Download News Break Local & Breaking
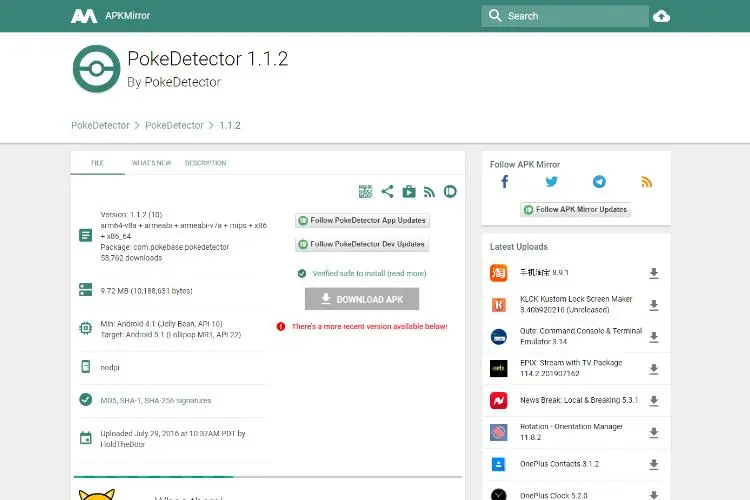Viewport: 750px width, 500px height. (654, 401)
